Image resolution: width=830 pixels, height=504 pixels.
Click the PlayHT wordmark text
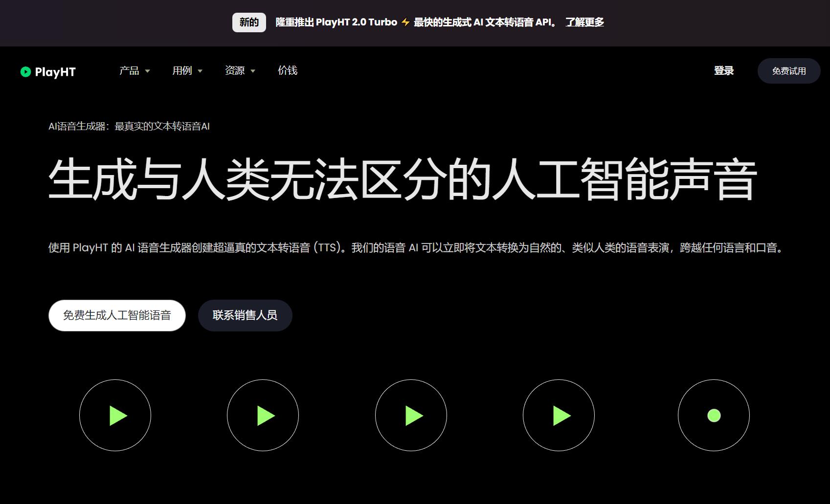[x=55, y=72]
